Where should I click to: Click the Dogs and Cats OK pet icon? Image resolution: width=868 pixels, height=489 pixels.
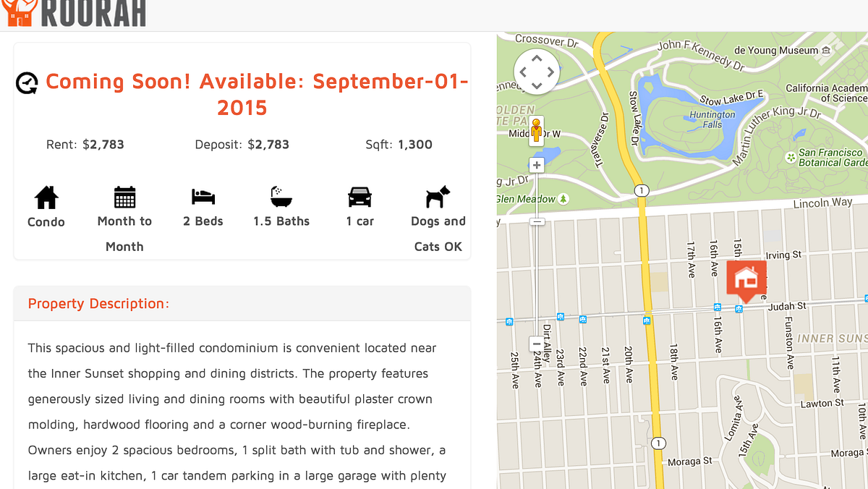(x=438, y=197)
